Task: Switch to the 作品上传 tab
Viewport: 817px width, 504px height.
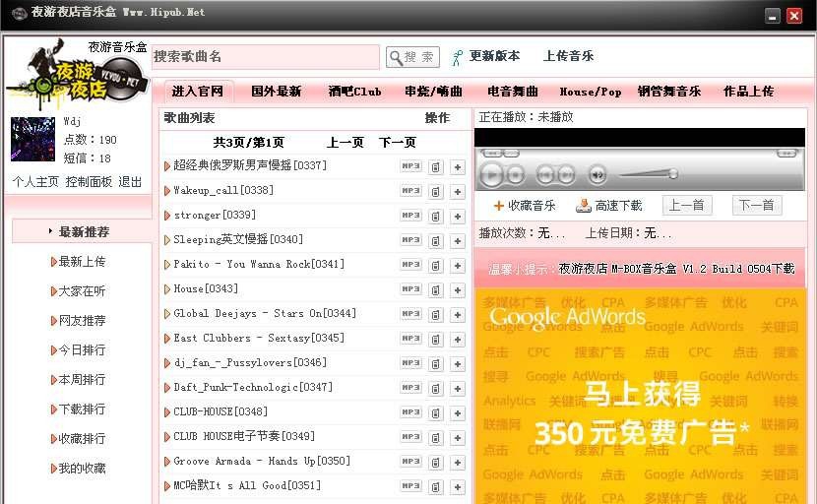Action: click(x=748, y=92)
